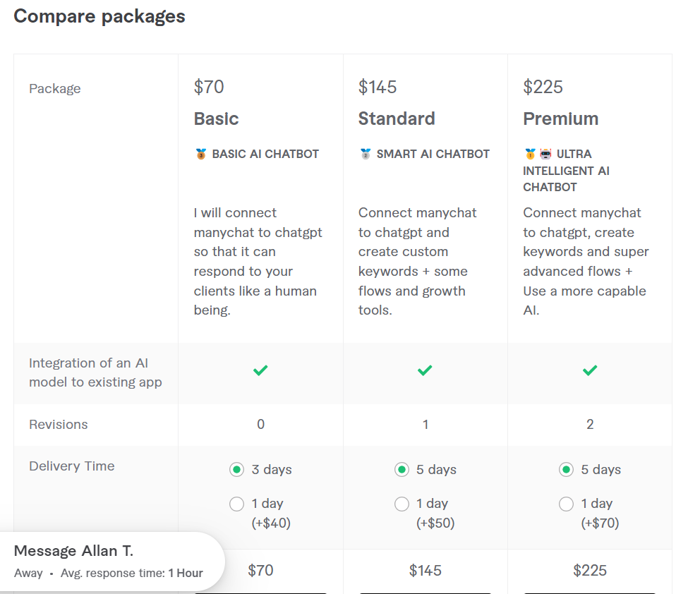Choose 1 day (+$50) delivery for Standard
Image resolution: width=700 pixels, height=594 pixels.
(x=402, y=504)
